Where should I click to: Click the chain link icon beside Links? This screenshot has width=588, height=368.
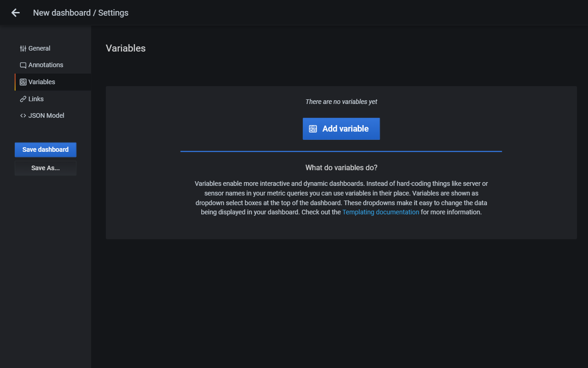click(x=23, y=98)
